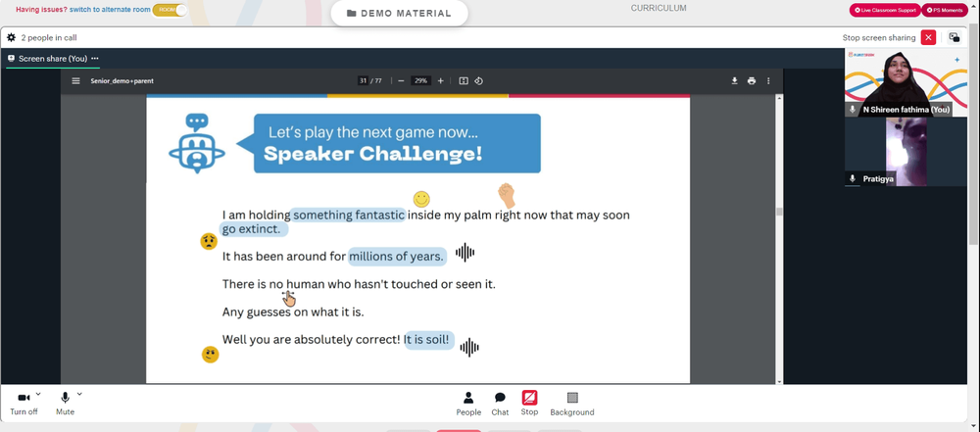The height and width of the screenshot is (432, 980).
Task: Click the fit to page icon
Action: click(x=464, y=80)
